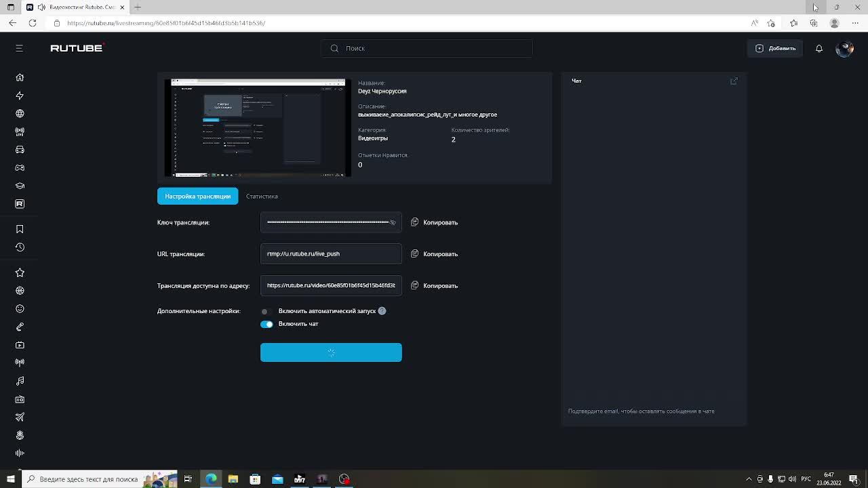This screenshot has height=488, width=868.
Task: Copy the URL трансляции value
Action: (x=435, y=254)
